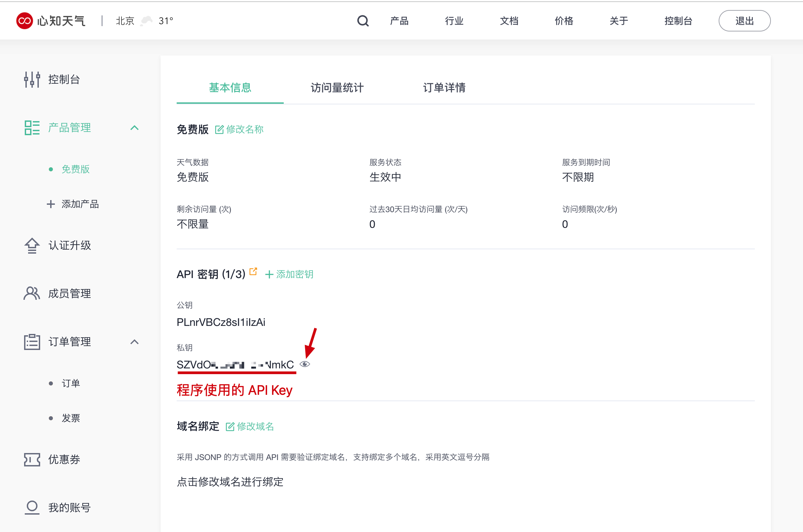Go to 控制台 in top navigation
This screenshot has height=532, width=803.
tap(678, 21)
